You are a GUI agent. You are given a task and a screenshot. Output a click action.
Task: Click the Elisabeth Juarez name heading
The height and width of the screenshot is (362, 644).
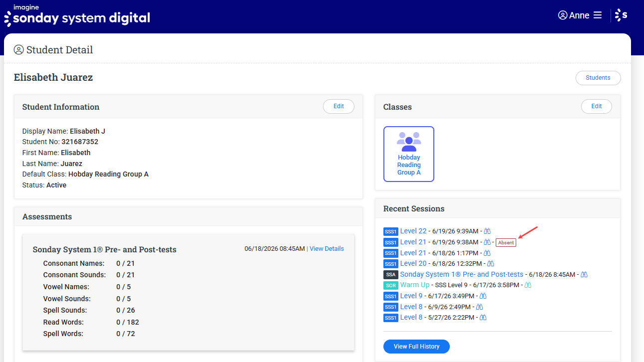53,77
